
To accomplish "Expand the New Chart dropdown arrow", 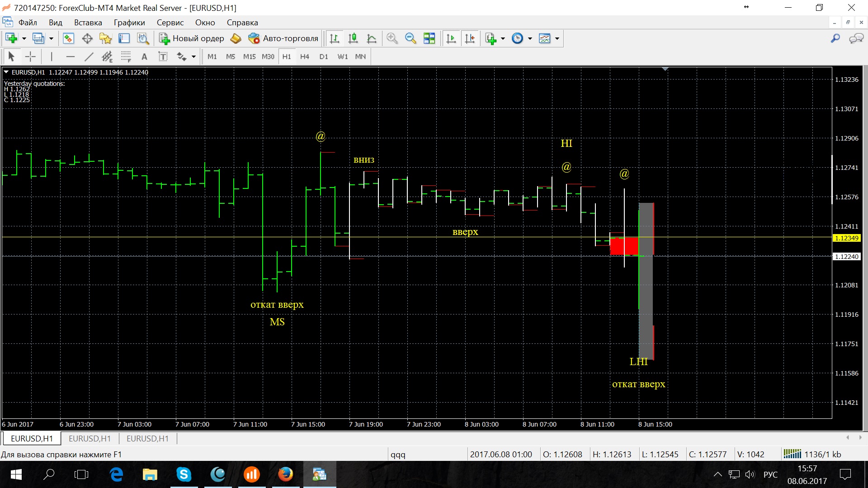I will [24, 38].
